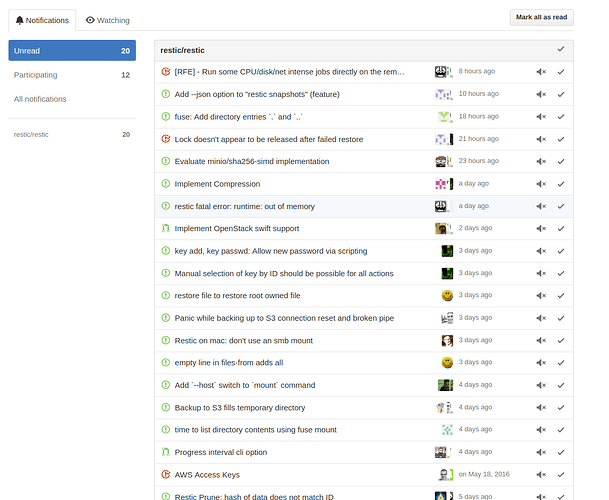
Task: Mark 'Manual selection of key by ID' as read
Action: click(561, 274)
